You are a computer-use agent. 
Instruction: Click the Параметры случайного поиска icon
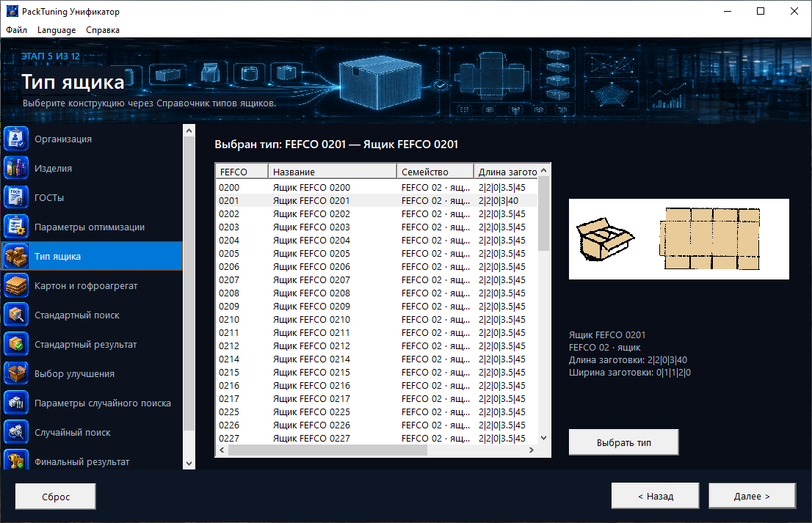click(16, 403)
